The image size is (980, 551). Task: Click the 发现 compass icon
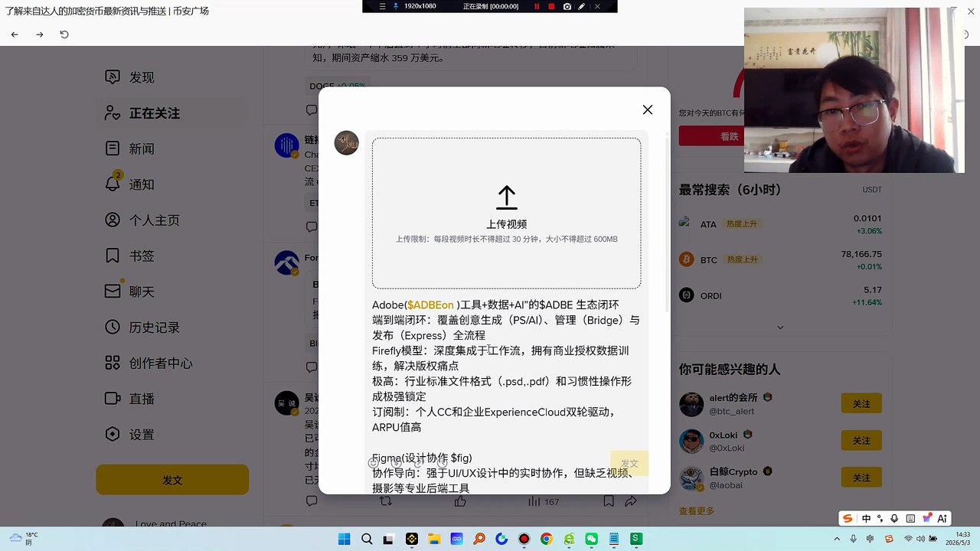tap(113, 77)
